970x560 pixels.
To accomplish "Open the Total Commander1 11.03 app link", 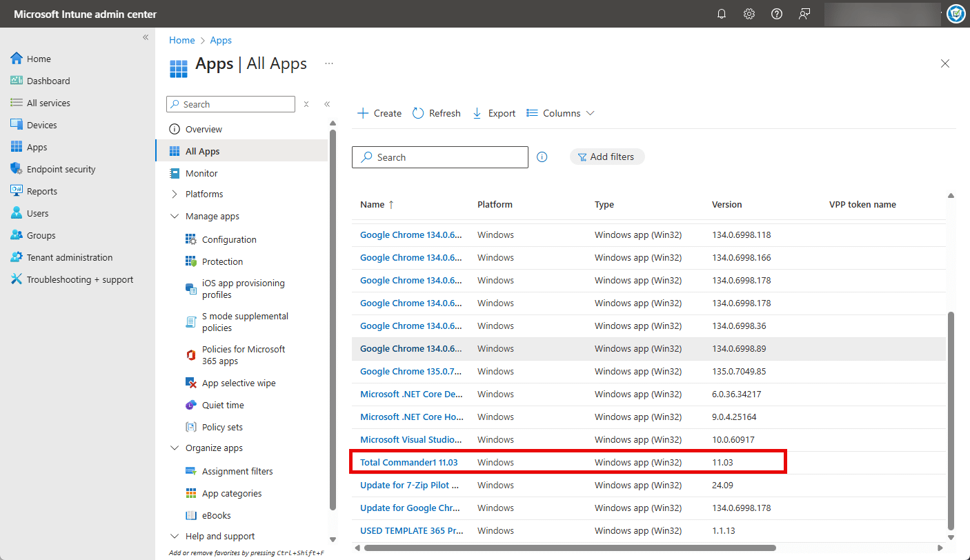I will coord(408,462).
